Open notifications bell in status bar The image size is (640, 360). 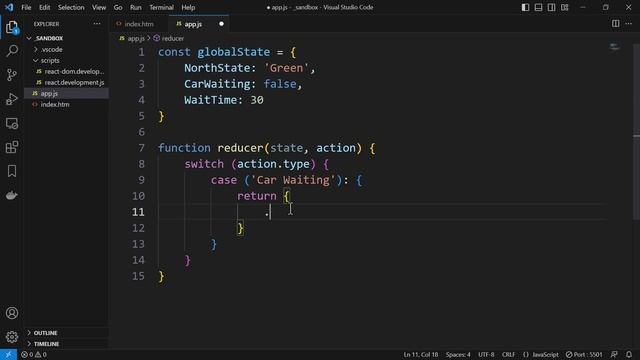click(x=629, y=354)
